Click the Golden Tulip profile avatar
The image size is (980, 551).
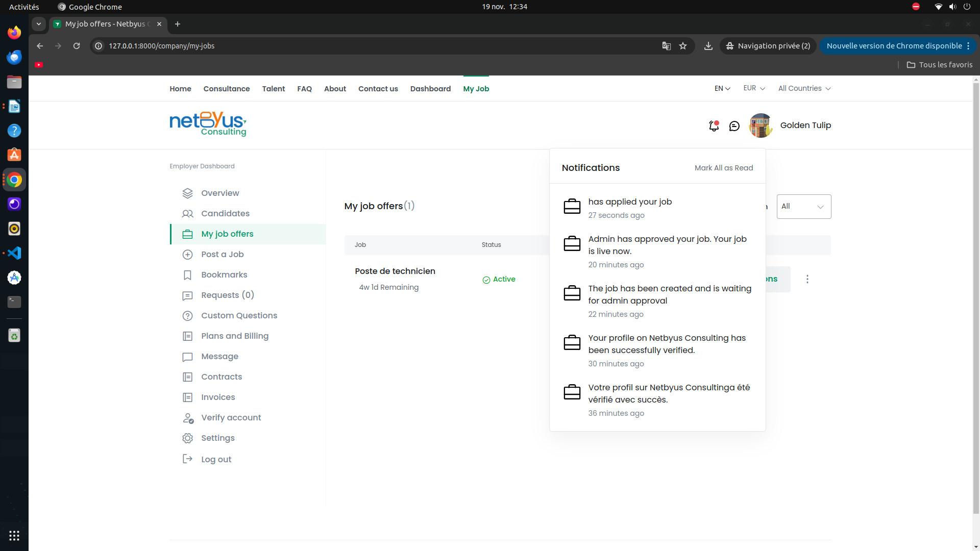(760, 126)
